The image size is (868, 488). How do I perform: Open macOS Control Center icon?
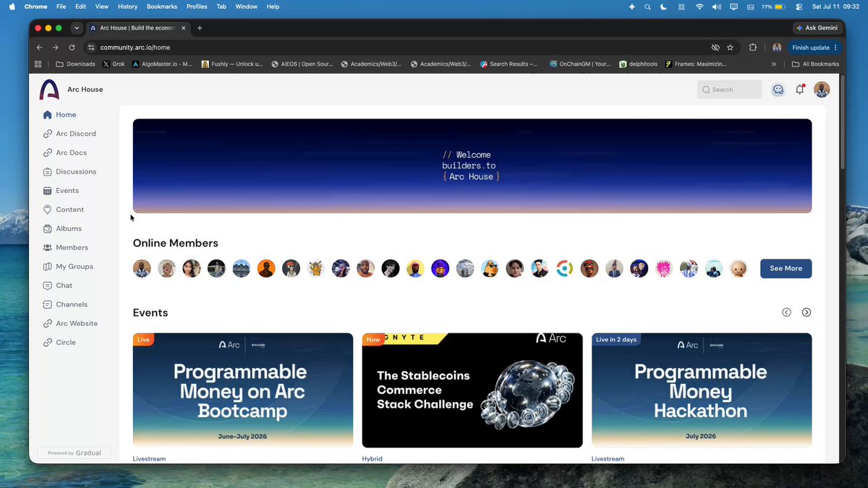[799, 7]
